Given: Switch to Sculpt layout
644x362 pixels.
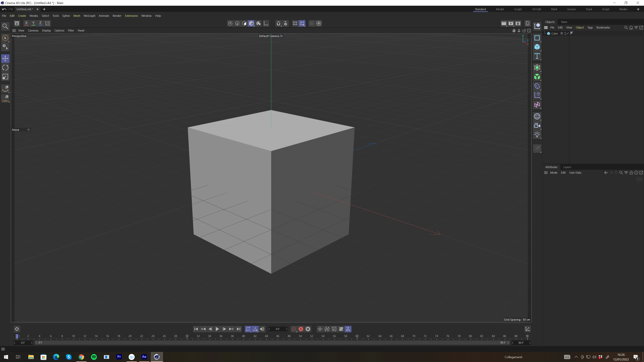Looking at the screenshot, I should pyautogui.click(x=518, y=9).
